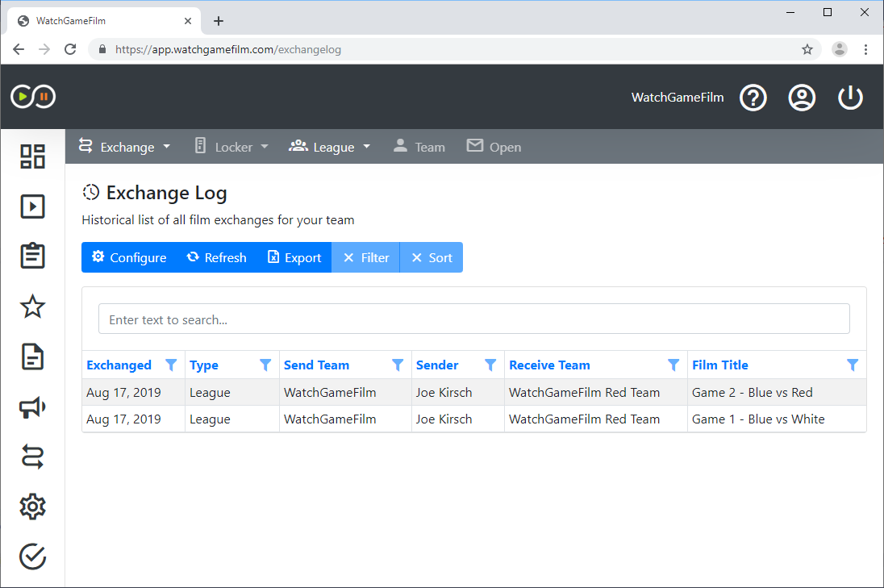The height and width of the screenshot is (588, 884).
Task: Sort by the Exchanged column header
Action: [119, 365]
